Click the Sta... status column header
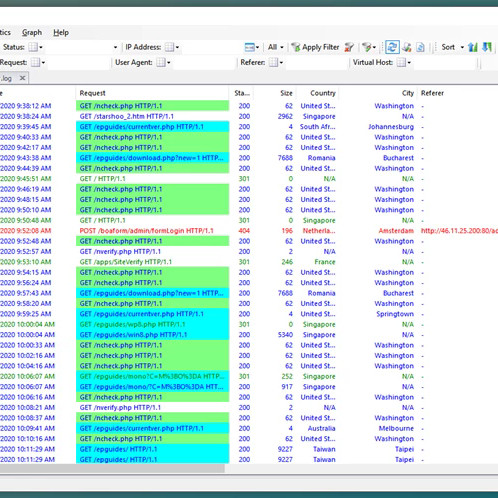Image resolution: width=498 pixels, height=498 pixels. (242, 93)
